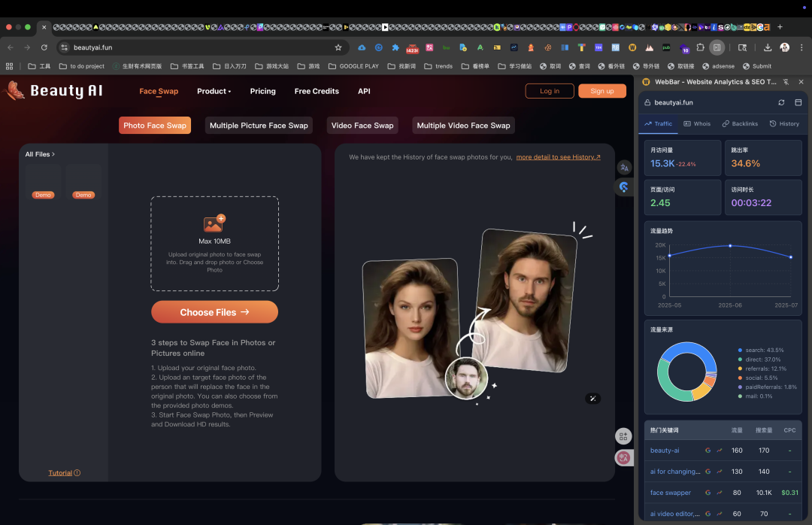
Task: Open the GOOGLE PLAY bookmarks folder
Action: pyautogui.click(x=353, y=66)
